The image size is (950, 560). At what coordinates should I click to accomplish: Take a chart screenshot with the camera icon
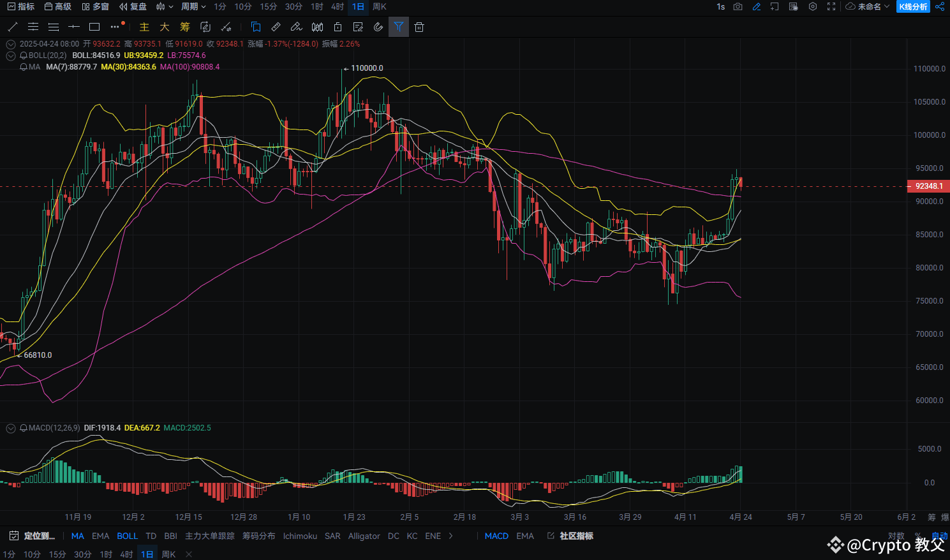[x=738, y=6]
